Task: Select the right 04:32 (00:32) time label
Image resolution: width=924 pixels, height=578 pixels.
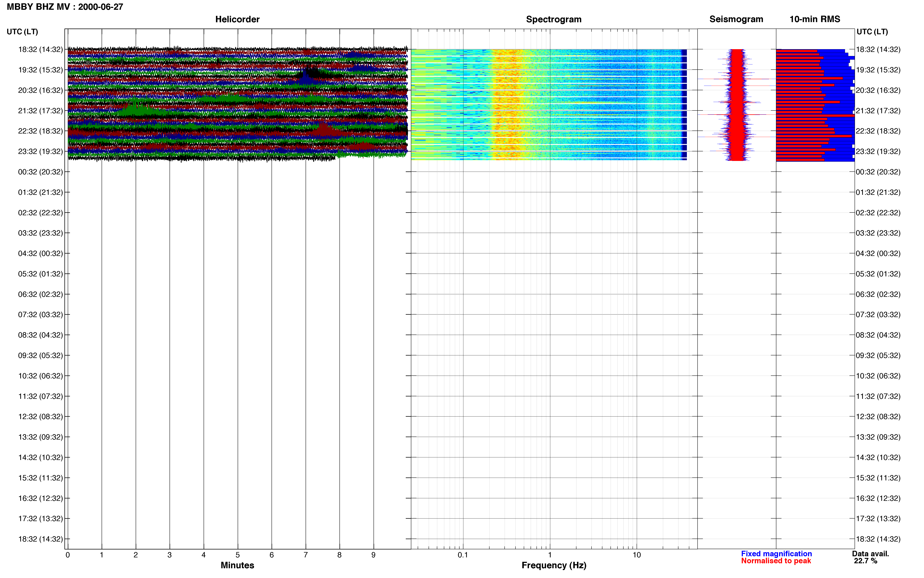Action: (878, 253)
